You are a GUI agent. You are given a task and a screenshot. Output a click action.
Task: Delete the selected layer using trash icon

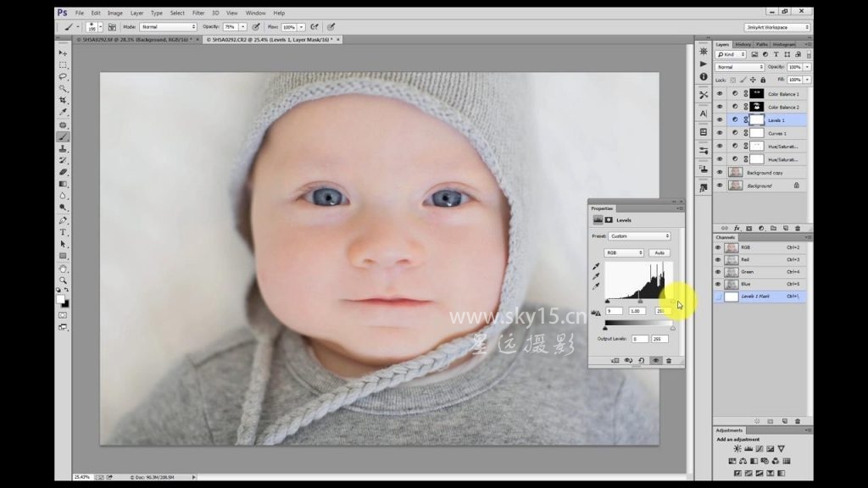(x=798, y=229)
